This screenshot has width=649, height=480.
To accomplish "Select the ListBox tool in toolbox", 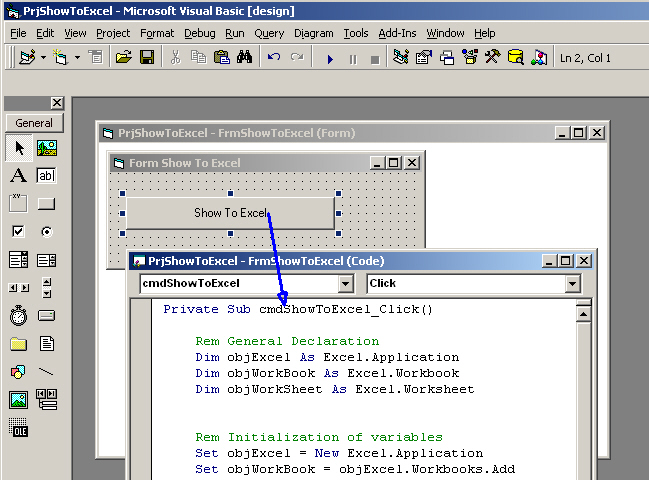I will [47, 260].
